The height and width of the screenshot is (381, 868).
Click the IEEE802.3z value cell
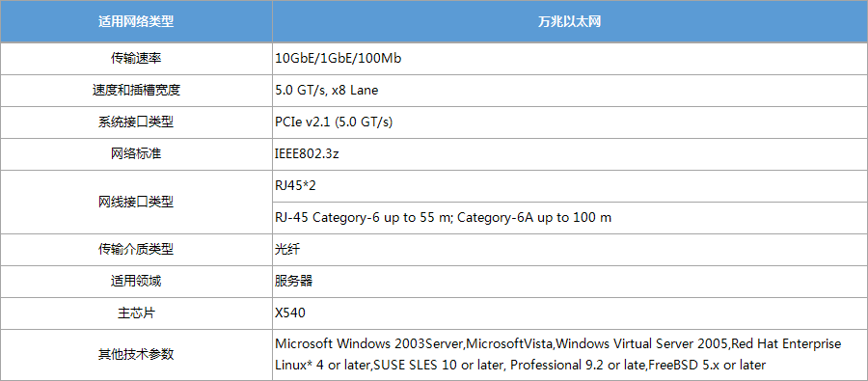[570, 154]
